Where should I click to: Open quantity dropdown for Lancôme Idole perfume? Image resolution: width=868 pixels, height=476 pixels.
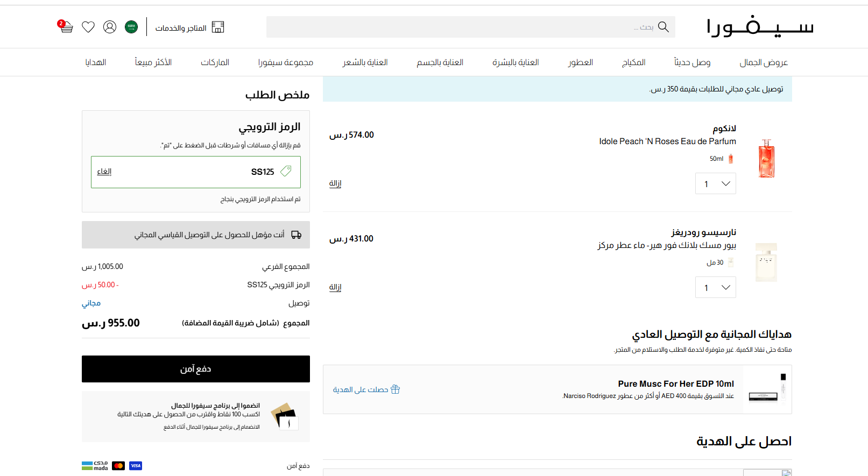pos(715,183)
